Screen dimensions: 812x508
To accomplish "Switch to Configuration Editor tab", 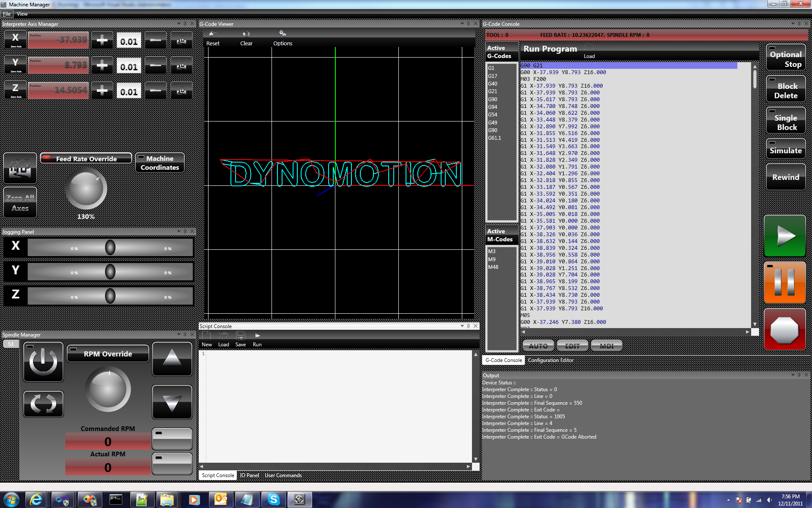I will (550, 360).
